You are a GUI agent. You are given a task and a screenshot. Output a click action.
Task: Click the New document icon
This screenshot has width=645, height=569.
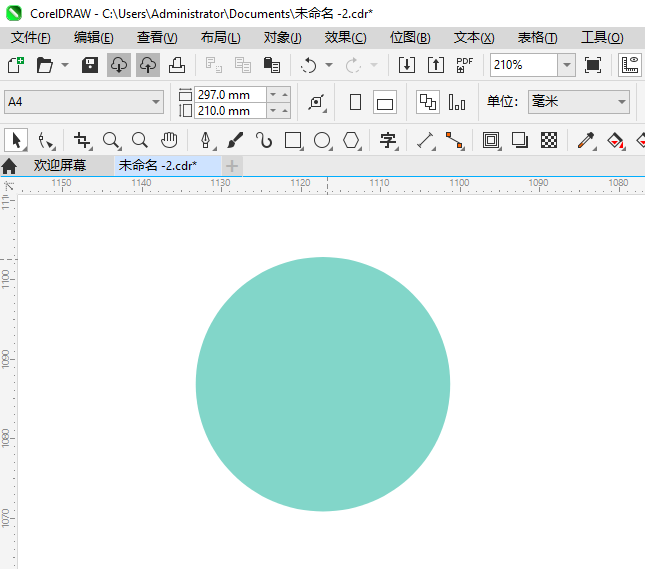[x=16, y=65]
